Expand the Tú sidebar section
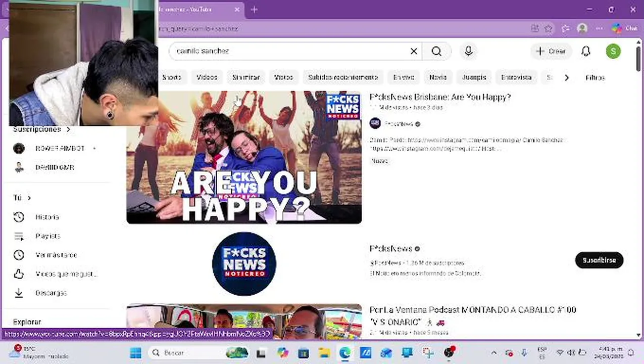The height and width of the screenshot is (364, 644). pyautogui.click(x=22, y=198)
